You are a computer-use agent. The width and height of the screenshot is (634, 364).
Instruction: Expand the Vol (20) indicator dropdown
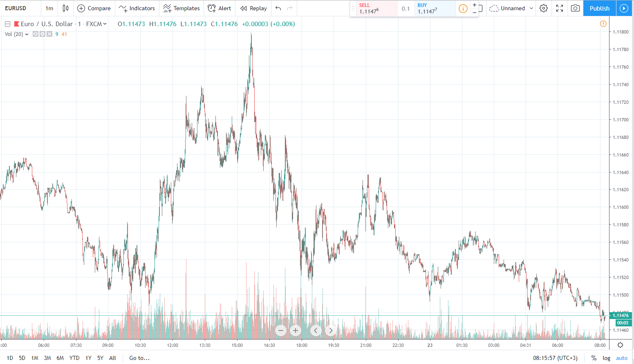click(27, 34)
